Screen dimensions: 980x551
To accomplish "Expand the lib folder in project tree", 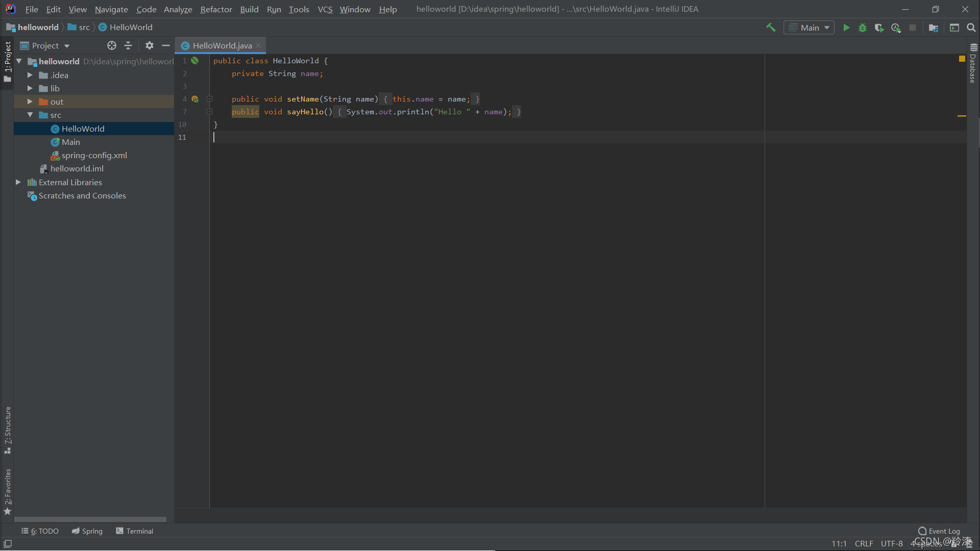I will pos(30,88).
